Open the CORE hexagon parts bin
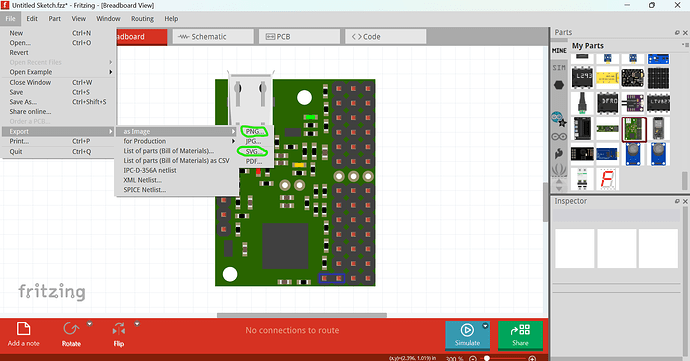The width and height of the screenshot is (690, 361). [559, 85]
